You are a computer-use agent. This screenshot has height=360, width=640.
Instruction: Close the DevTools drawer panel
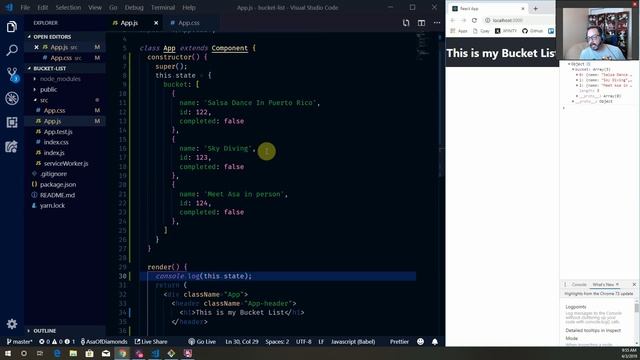(x=634, y=284)
